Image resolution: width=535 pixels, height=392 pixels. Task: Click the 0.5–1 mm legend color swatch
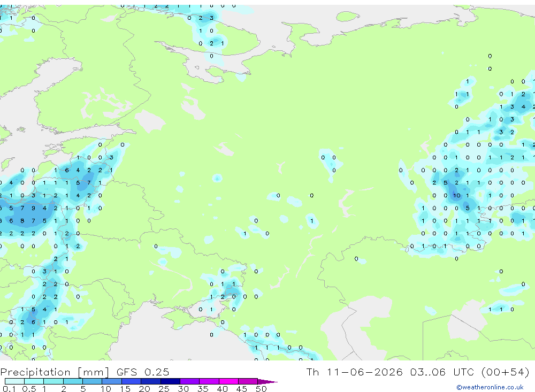point(34,381)
